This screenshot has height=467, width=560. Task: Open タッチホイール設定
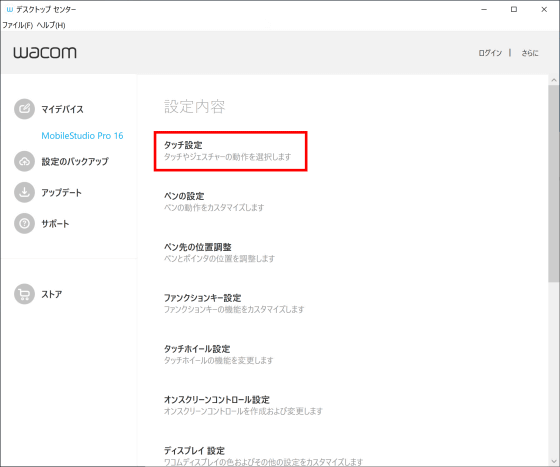point(219,354)
